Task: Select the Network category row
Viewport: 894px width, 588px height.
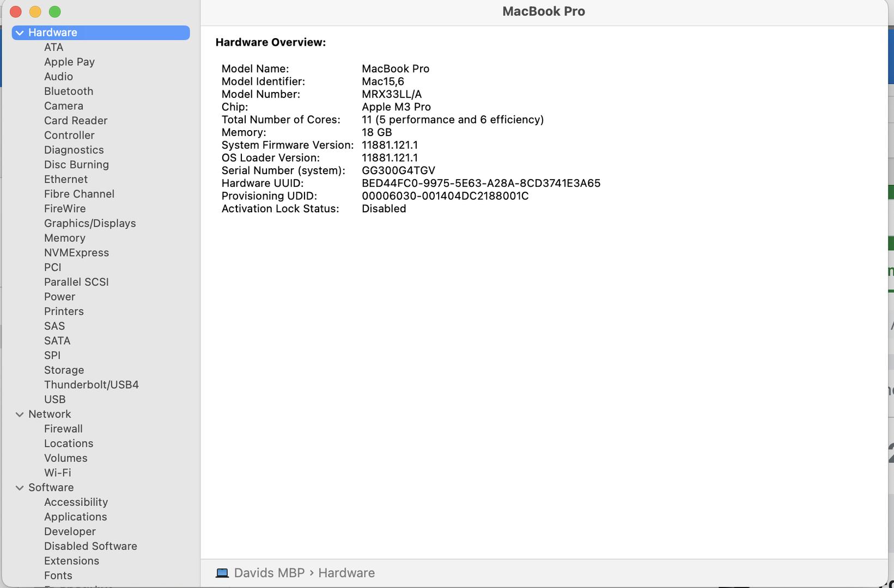Action: (101, 414)
